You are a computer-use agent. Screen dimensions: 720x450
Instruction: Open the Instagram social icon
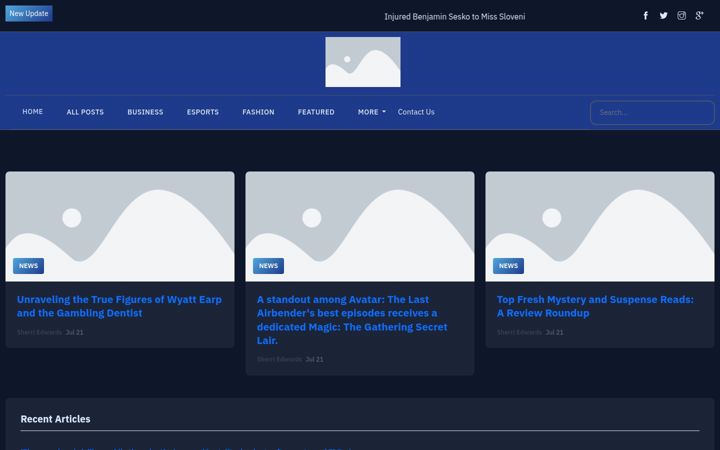tap(681, 16)
